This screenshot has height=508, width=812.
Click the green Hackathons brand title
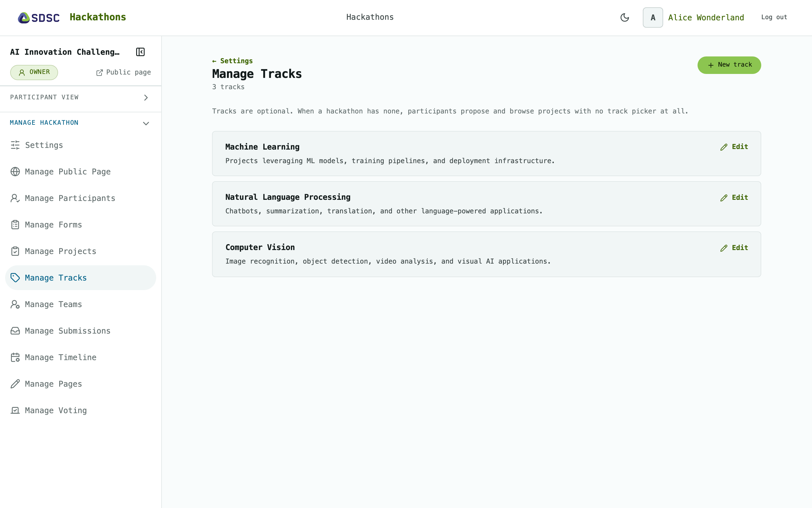tap(98, 17)
